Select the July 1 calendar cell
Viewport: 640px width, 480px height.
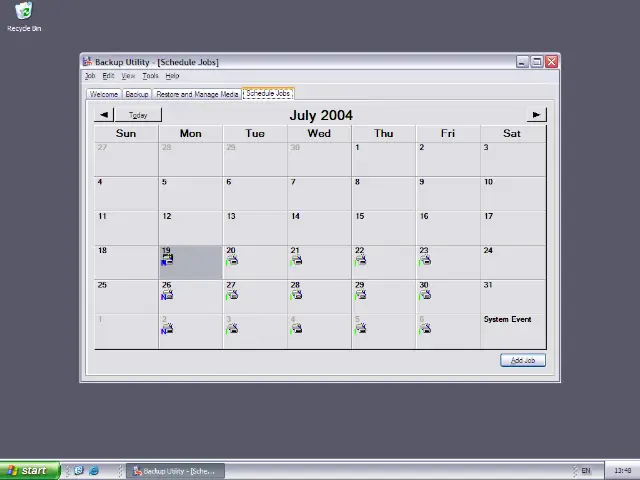point(383,159)
